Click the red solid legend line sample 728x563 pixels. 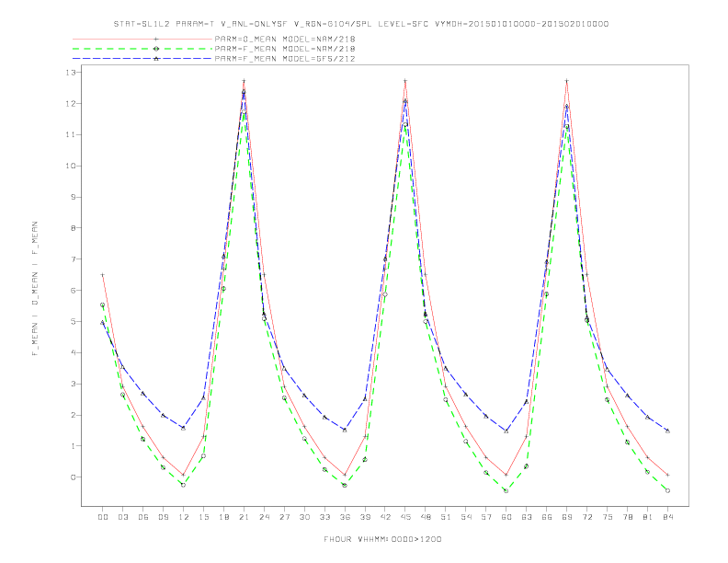tap(142, 39)
